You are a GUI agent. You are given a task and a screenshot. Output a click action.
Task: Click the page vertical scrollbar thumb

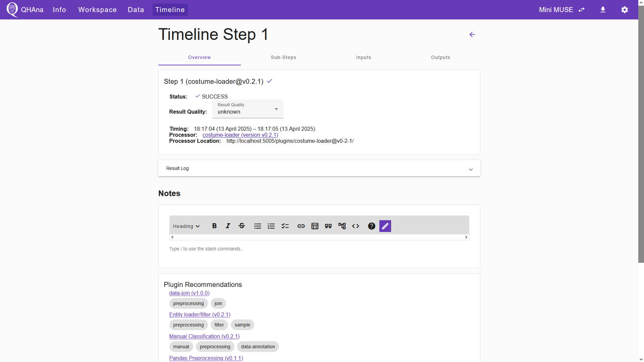(x=641, y=134)
